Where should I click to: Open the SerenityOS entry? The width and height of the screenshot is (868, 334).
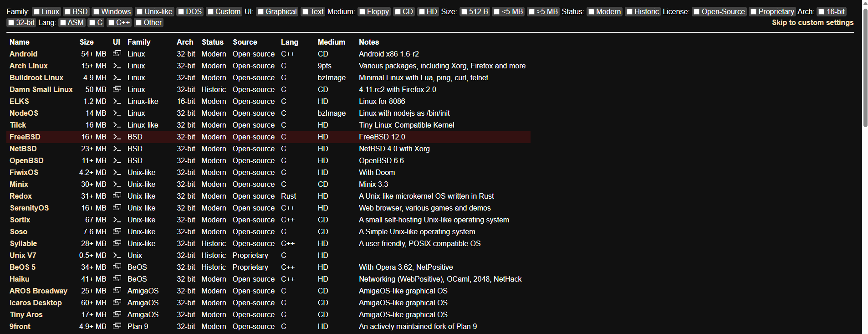(x=29, y=208)
